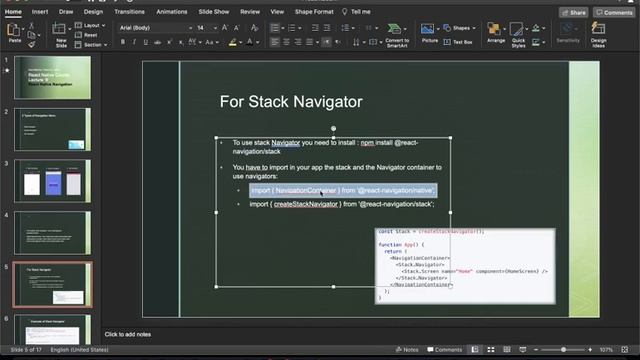This screenshot has width=640, height=360.
Task: Open the Arrange options
Action: click(x=496, y=33)
